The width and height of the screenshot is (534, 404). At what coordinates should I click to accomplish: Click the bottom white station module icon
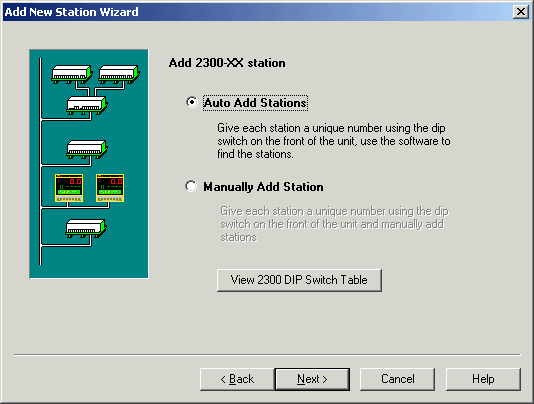click(86, 228)
